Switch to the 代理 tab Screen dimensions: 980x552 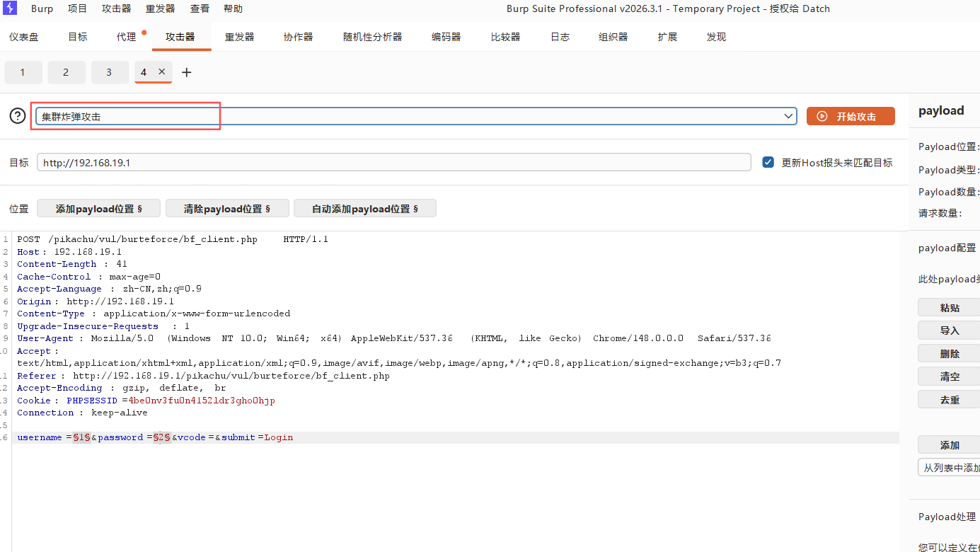[x=127, y=37]
